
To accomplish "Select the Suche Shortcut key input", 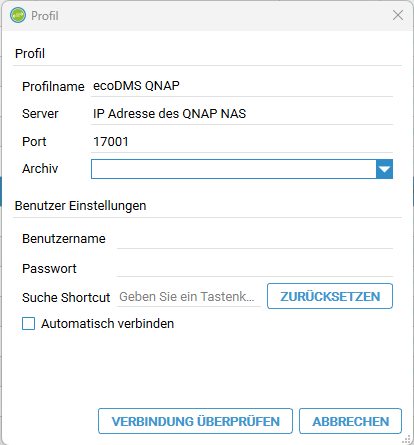I will coord(189,297).
